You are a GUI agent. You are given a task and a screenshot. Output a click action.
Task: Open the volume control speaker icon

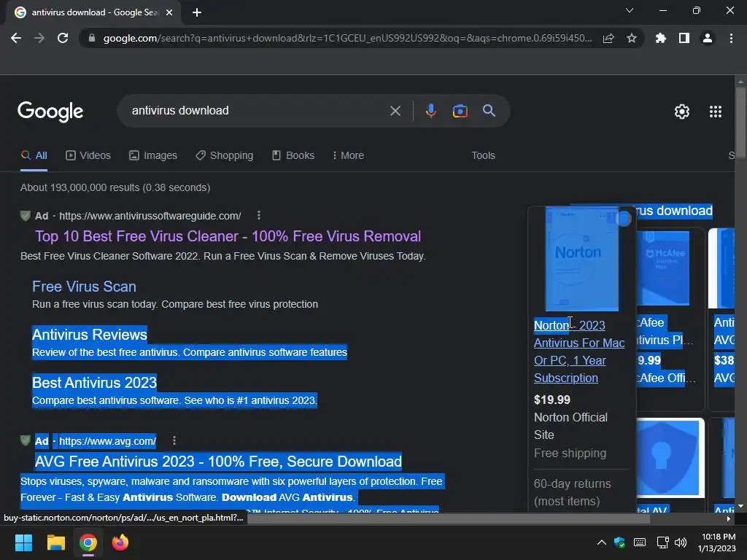[x=681, y=542]
